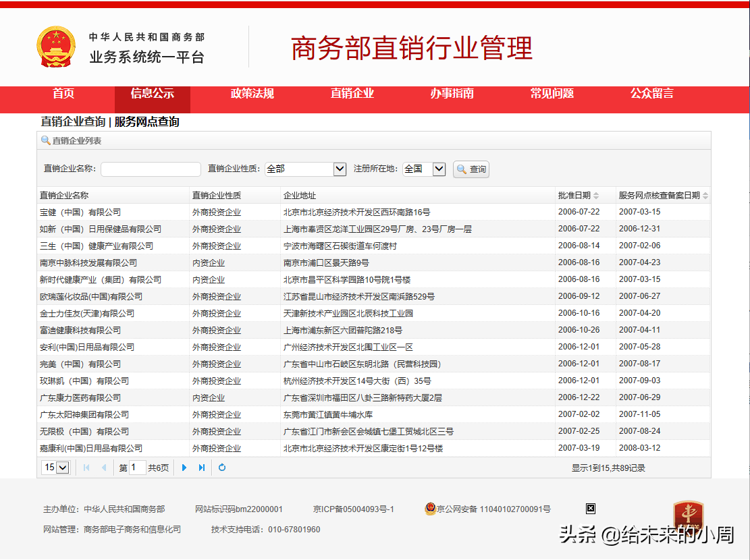Click 京ICP备05004093号-1 link

click(354, 509)
